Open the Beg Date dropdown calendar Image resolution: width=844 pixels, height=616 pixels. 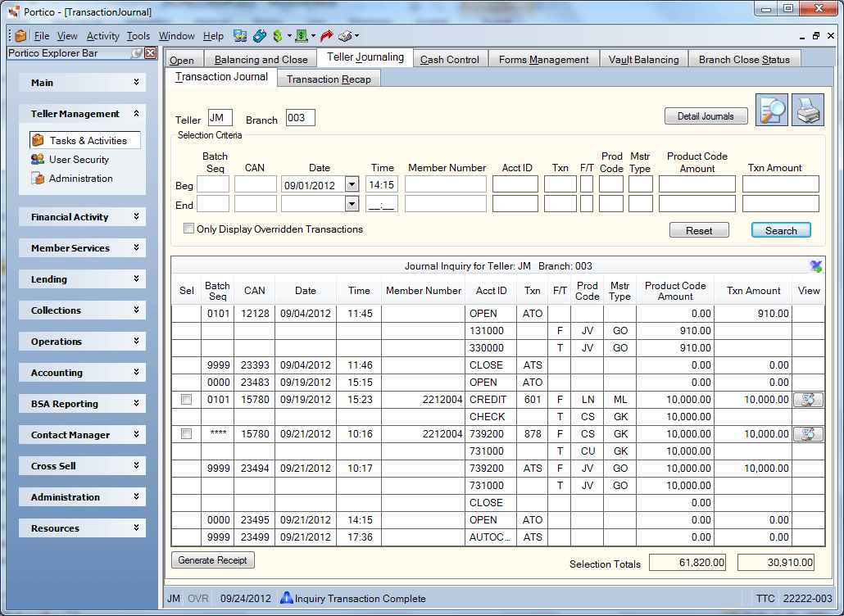[x=352, y=184]
